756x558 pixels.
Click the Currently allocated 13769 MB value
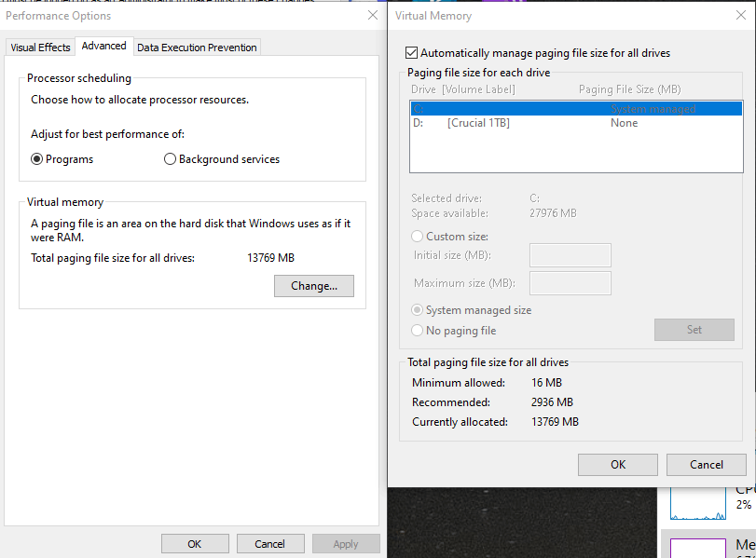(x=555, y=422)
